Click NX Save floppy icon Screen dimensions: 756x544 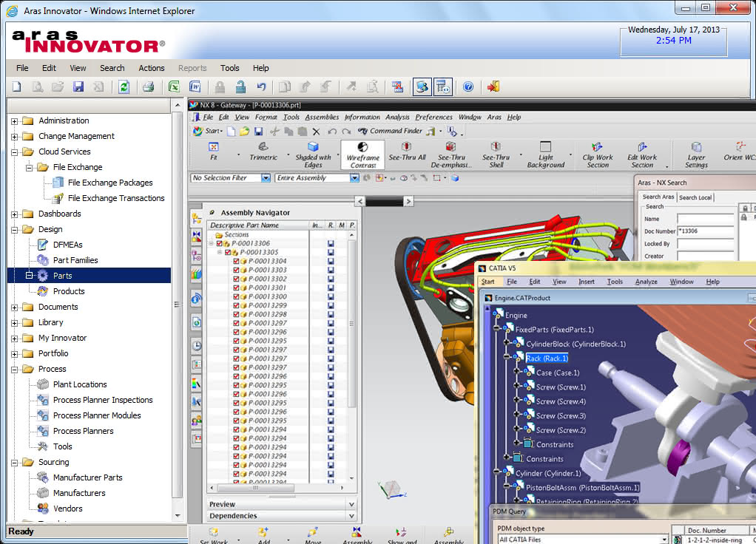[x=258, y=131]
